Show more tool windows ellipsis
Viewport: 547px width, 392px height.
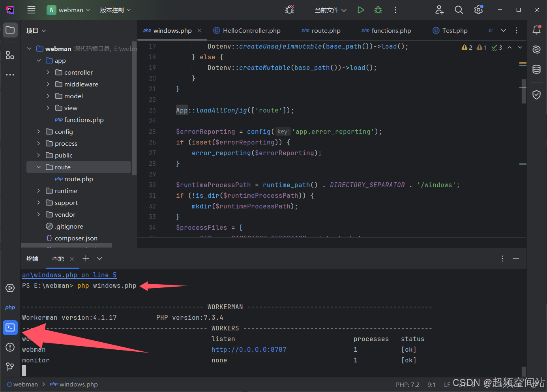click(x=10, y=75)
